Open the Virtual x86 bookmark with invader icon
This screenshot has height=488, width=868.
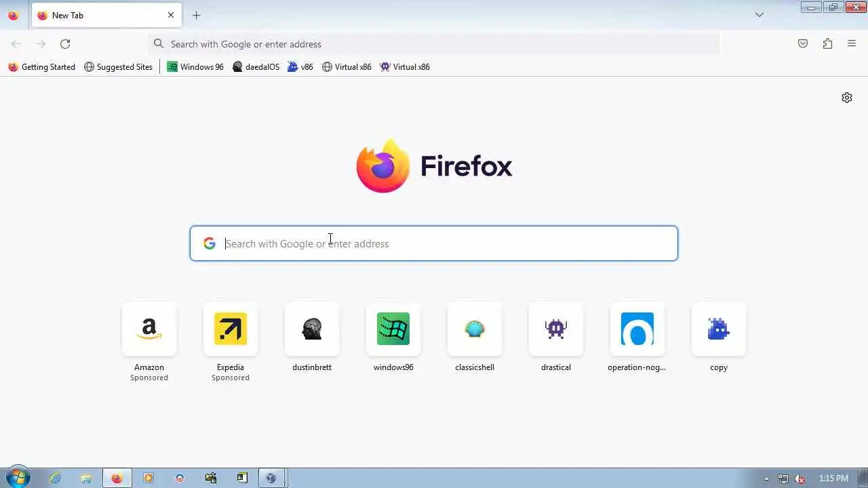[x=405, y=66]
